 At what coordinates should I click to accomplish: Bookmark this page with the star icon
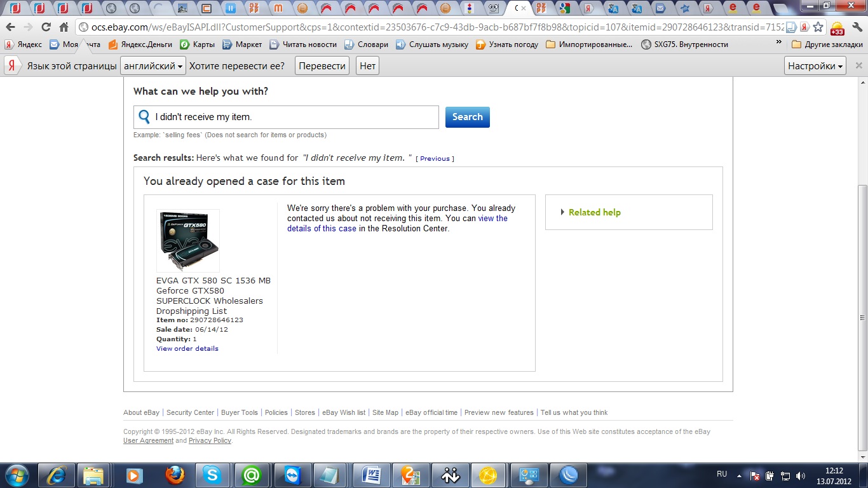point(818,27)
